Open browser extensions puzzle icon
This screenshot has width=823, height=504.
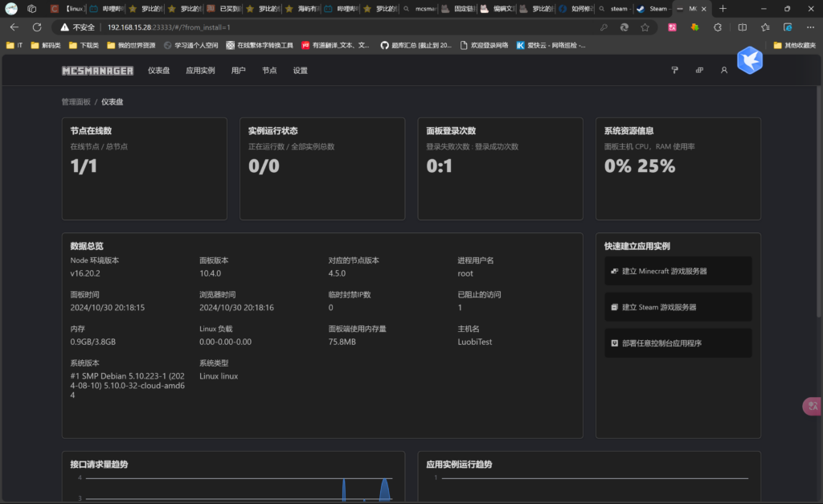point(717,27)
